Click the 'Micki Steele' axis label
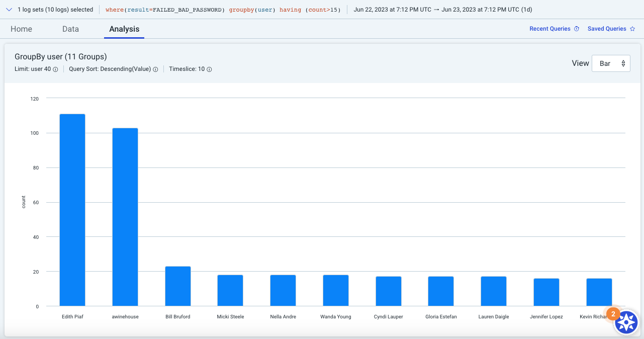Viewport: 644px width, 339px height. (x=230, y=317)
